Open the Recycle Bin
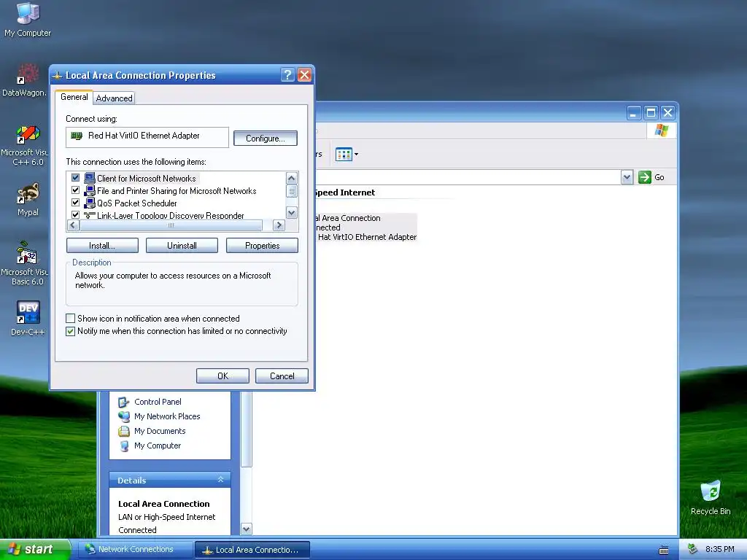Screen dimensions: 747x560 (711, 497)
